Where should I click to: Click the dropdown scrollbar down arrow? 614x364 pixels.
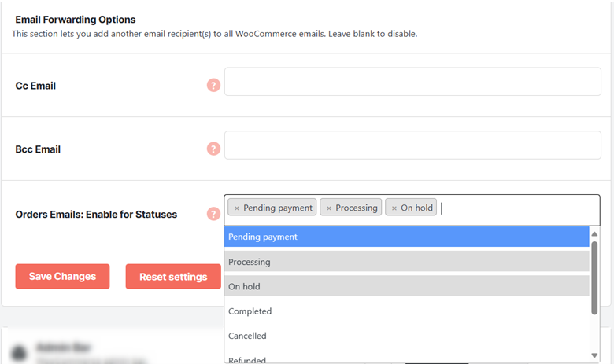pos(594,355)
